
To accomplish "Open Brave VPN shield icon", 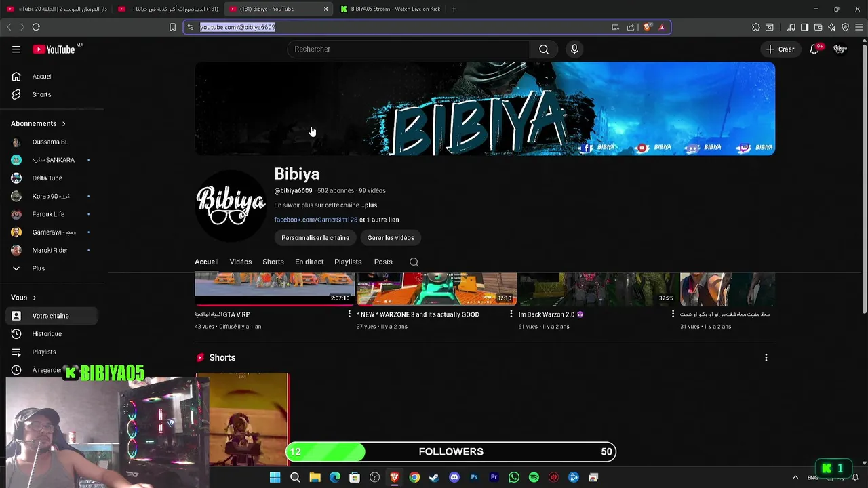I will tap(846, 27).
